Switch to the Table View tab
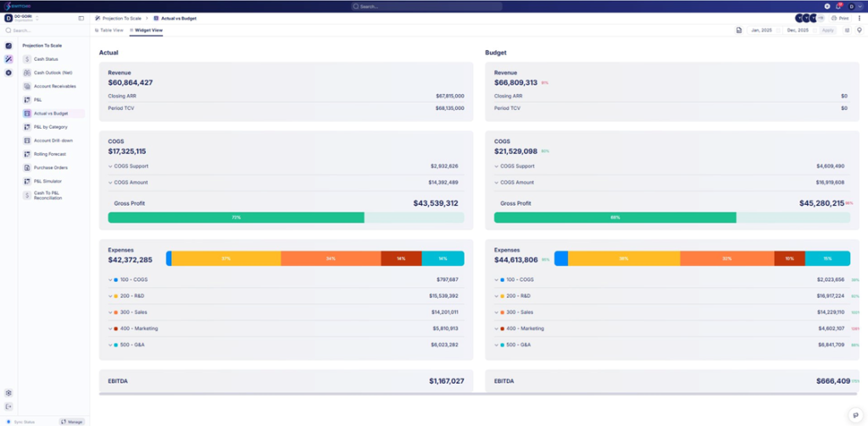Viewport: 868px width, 426px height. pyautogui.click(x=109, y=30)
